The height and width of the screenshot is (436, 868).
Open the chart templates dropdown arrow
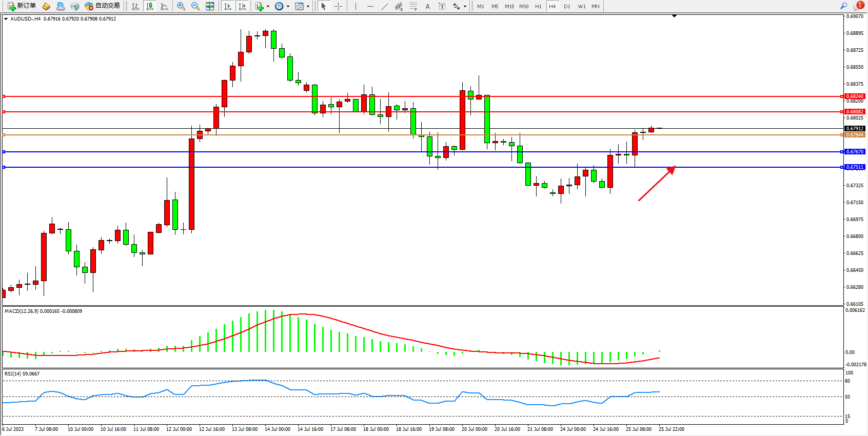coord(308,7)
